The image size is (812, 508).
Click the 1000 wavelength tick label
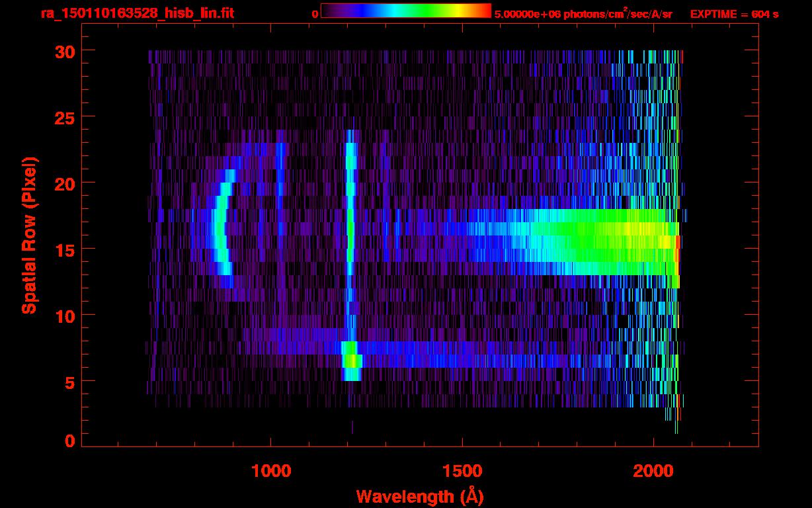pos(271,471)
